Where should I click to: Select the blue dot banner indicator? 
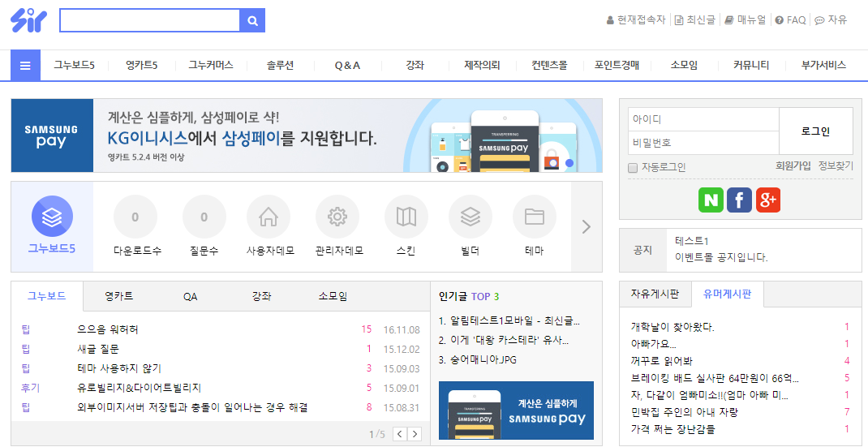569,163
